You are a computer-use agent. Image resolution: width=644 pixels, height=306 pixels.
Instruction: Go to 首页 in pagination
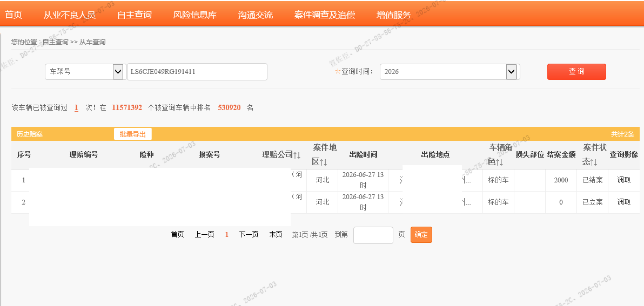point(177,235)
